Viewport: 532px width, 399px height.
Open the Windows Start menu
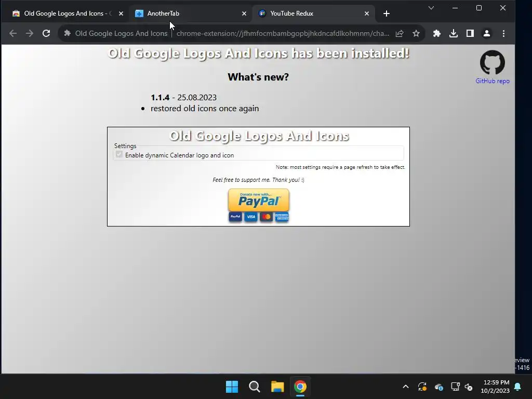pyautogui.click(x=232, y=387)
